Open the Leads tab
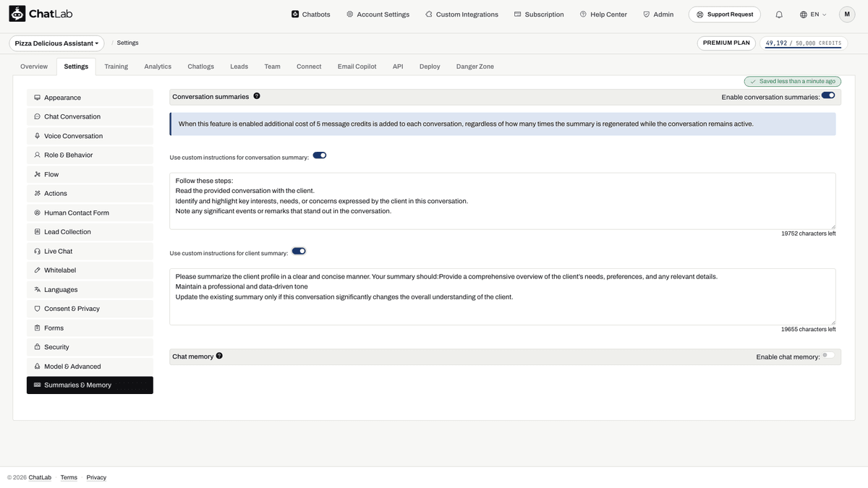This screenshot has width=868, height=488. 239,67
